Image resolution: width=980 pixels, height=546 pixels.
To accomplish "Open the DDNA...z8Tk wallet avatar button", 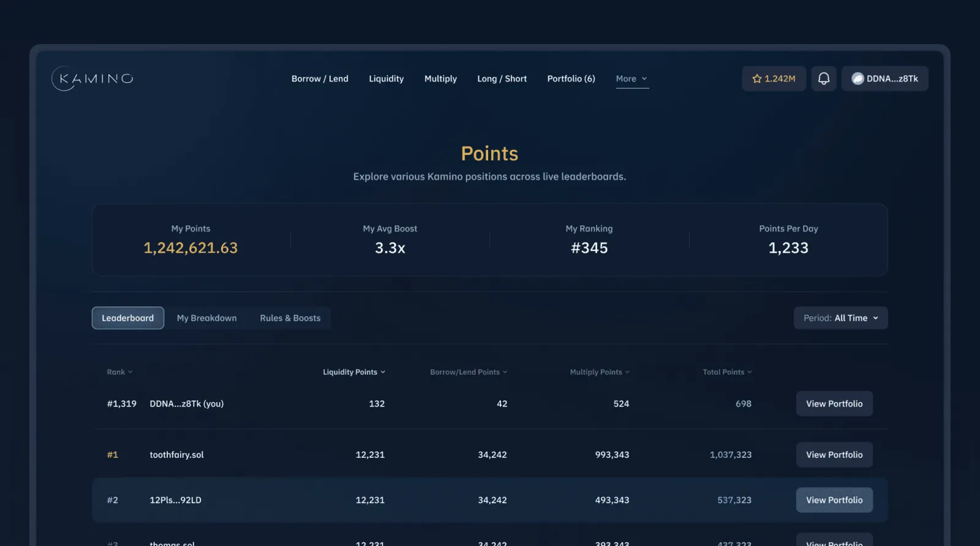I will pos(884,78).
